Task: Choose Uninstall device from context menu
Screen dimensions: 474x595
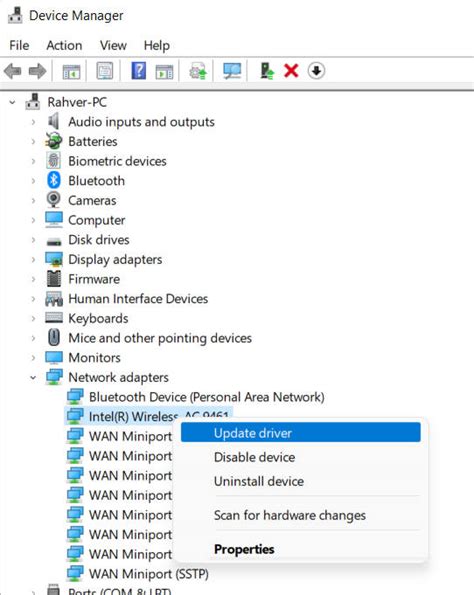Action: tap(259, 481)
